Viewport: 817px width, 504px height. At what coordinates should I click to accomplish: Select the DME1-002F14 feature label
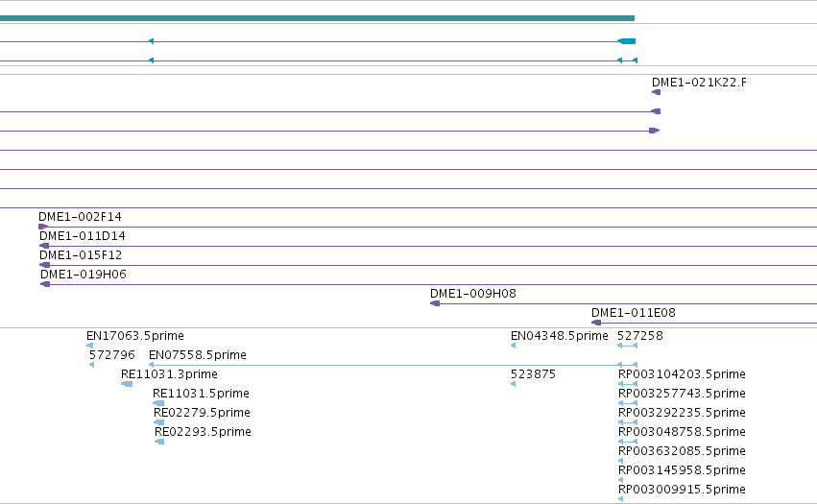80,216
